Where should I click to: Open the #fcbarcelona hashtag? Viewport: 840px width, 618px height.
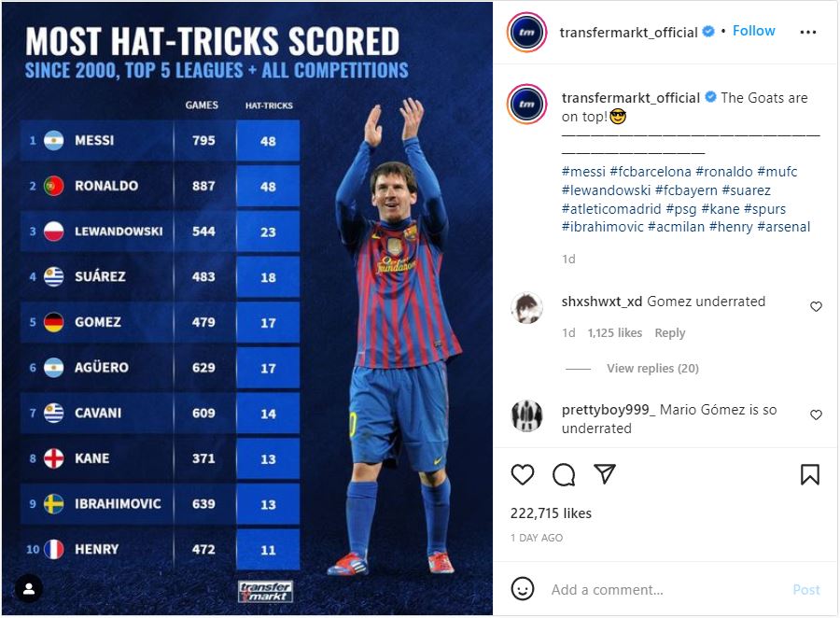[651, 172]
